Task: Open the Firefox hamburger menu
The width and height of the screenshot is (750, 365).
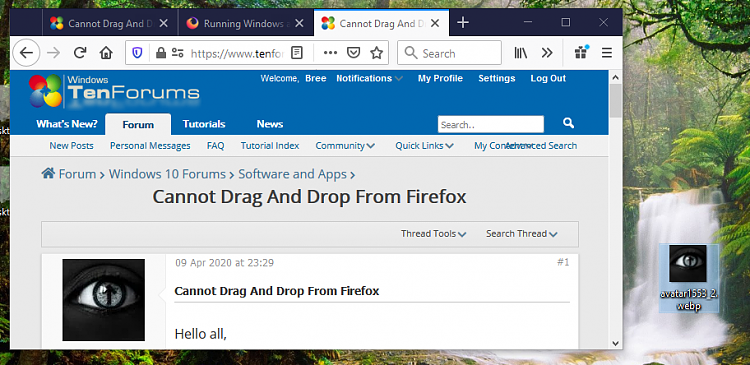Action: coord(607,53)
